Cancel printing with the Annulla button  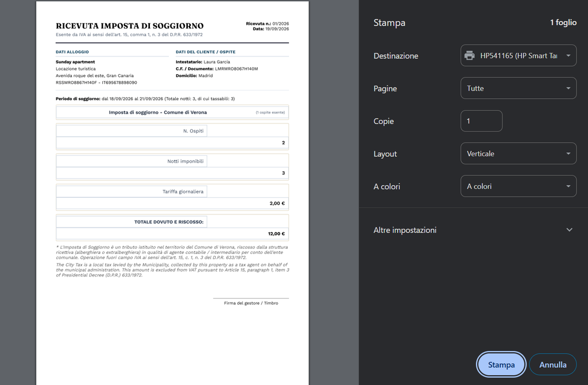(553, 364)
